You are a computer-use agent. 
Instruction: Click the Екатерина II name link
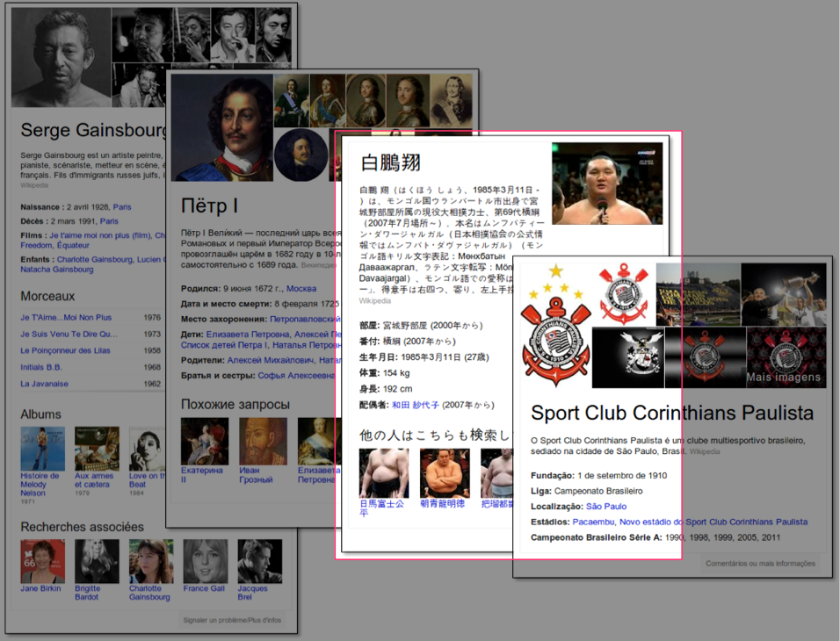(201, 475)
